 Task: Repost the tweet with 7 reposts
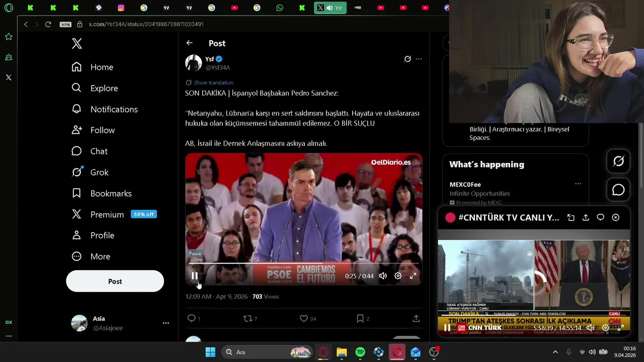[248, 318]
